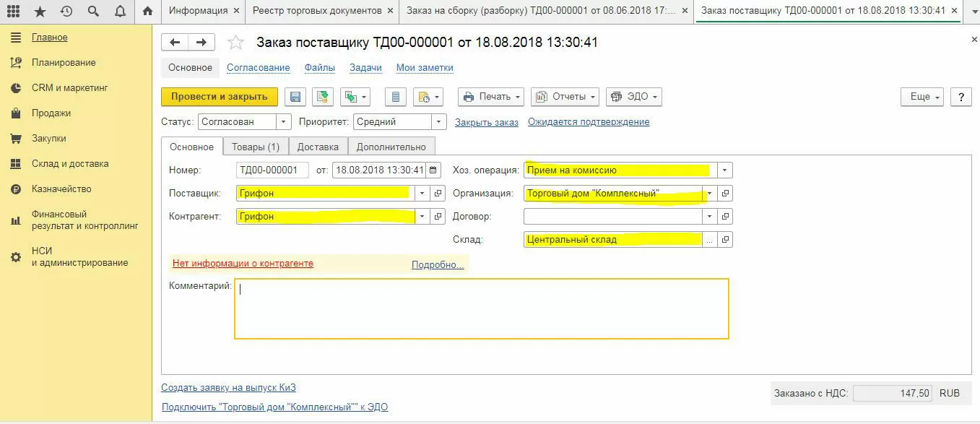Open Казначейство section in sidebar
The height and width of the screenshot is (424, 980).
(x=61, y=189)
